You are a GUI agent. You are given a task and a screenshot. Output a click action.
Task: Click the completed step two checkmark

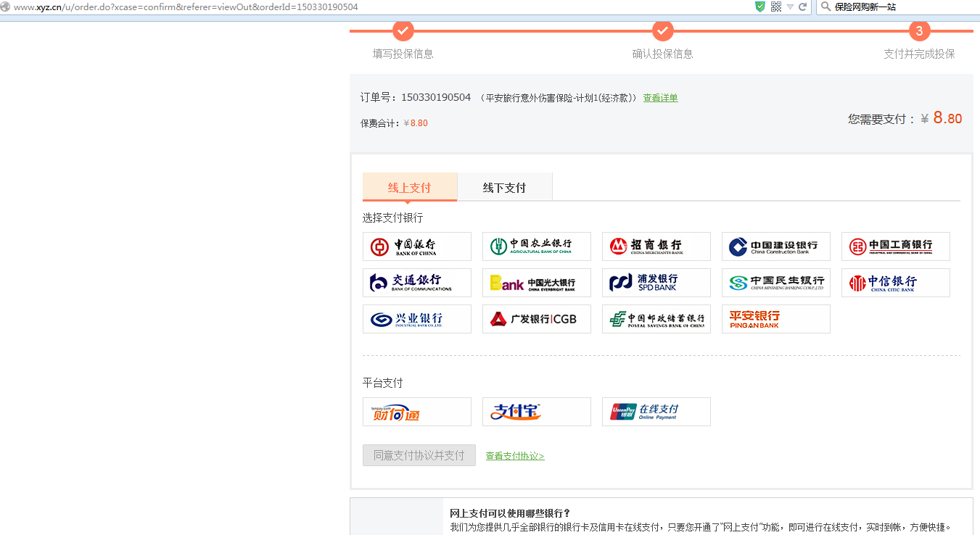tap(662, 31)
